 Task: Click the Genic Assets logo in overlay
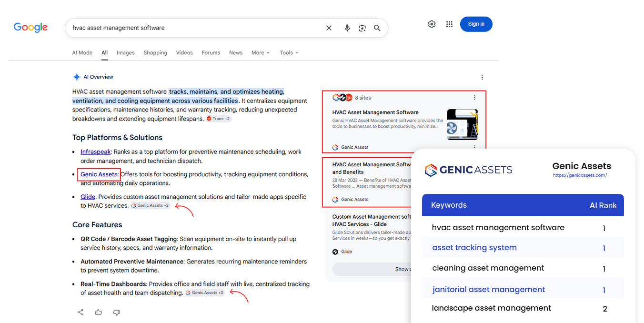pos(469,170)
